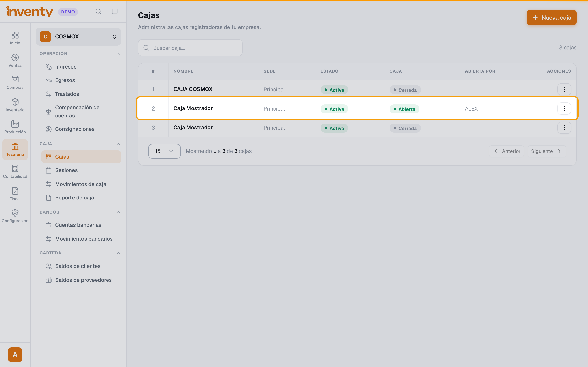Click the Siguiente pagination button
The height and width of the screenshot is (367, 588).
point(547,151)
